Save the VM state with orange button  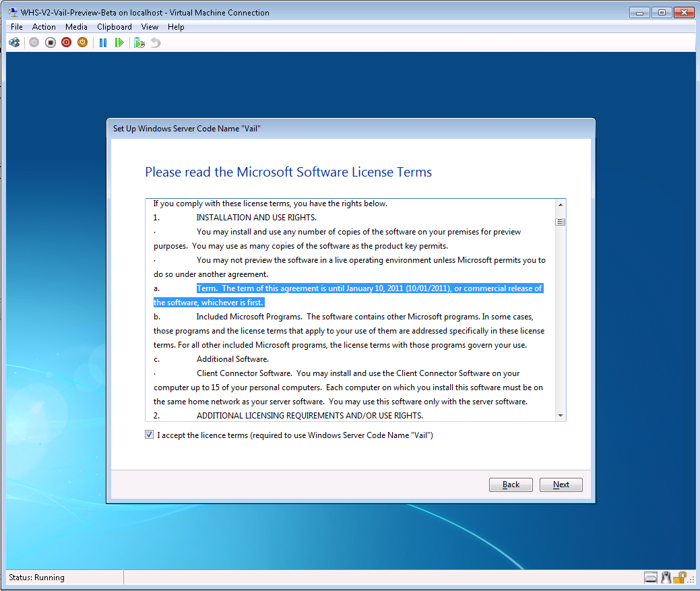83,42
